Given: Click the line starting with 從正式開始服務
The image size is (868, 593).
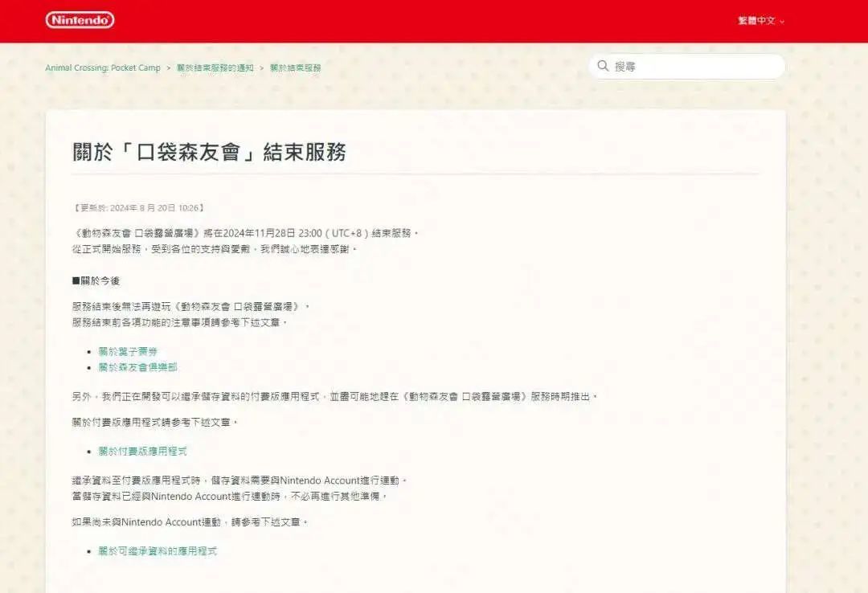Looking at the screenshot, I should coord(215,249).
